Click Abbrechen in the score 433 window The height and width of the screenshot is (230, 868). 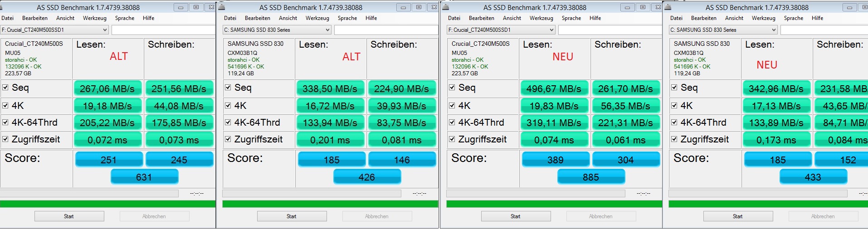(x=823, y=216)
